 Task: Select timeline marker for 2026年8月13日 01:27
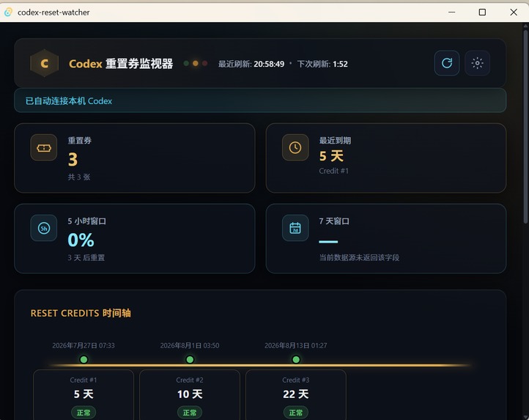pos(296,360)
